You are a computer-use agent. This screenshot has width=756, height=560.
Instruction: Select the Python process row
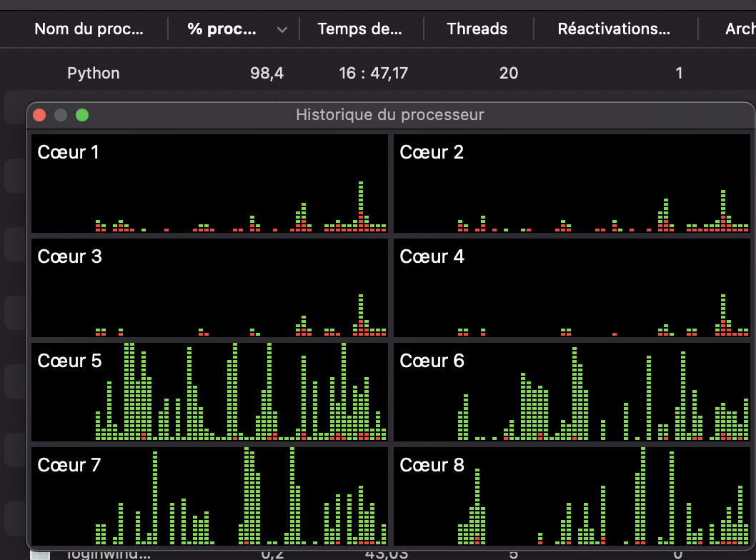pos(378,73)
